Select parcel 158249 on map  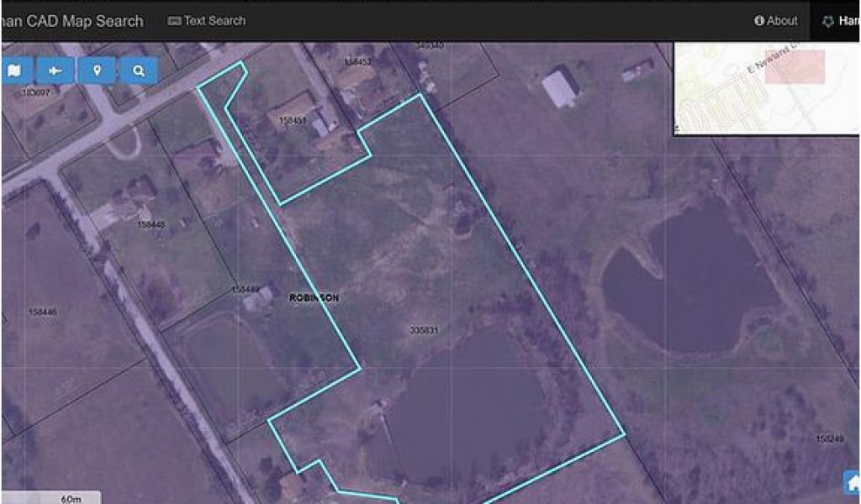pos(830,438)
